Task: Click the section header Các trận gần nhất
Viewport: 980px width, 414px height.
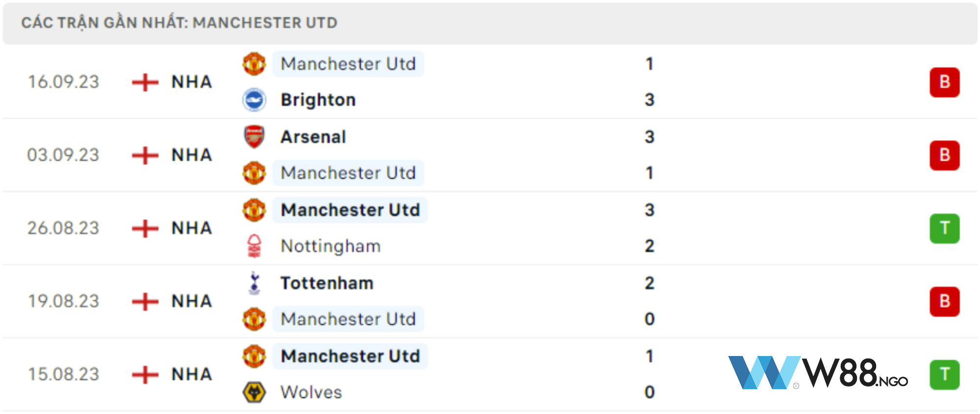Action: click(x=179, y=23)
